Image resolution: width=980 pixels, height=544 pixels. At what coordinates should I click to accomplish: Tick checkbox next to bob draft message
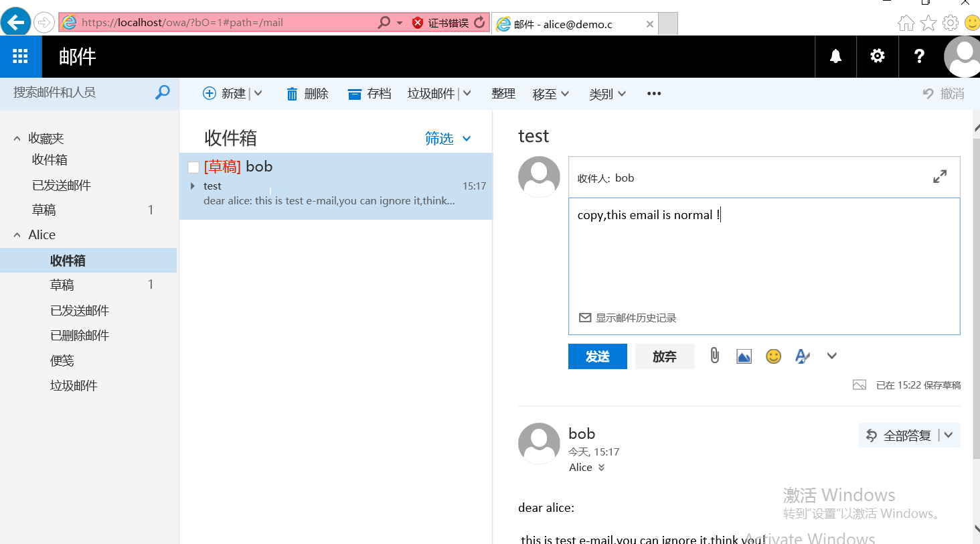coord(193,167)
